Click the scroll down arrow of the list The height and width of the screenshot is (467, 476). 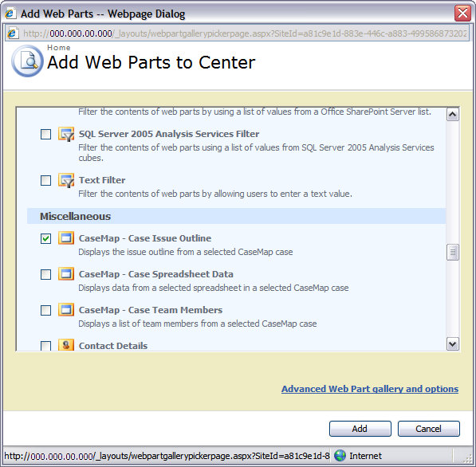pos(453,344)
